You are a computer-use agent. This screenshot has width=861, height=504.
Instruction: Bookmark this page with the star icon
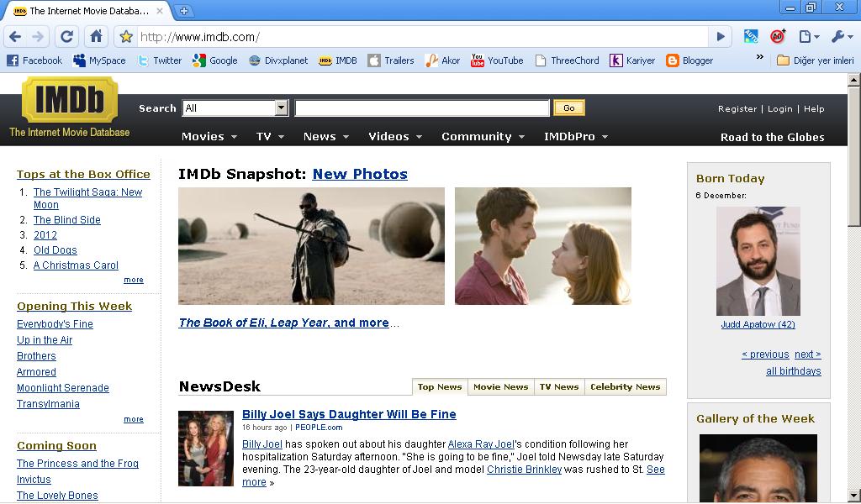[x=126, y=37]
